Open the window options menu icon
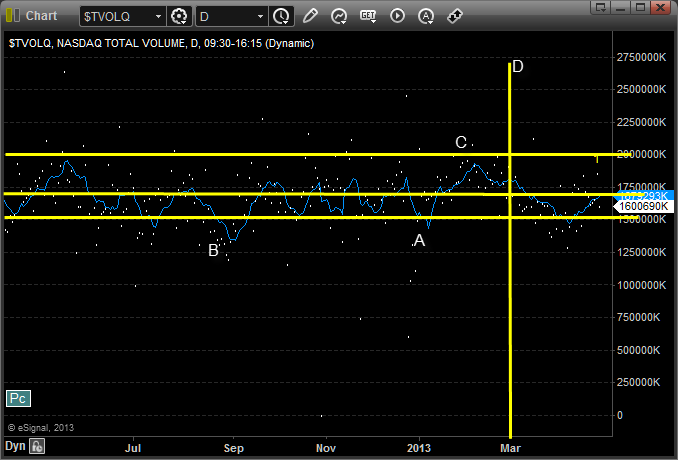678x460 pixels. pyautogui.click(x=601, y=7)
